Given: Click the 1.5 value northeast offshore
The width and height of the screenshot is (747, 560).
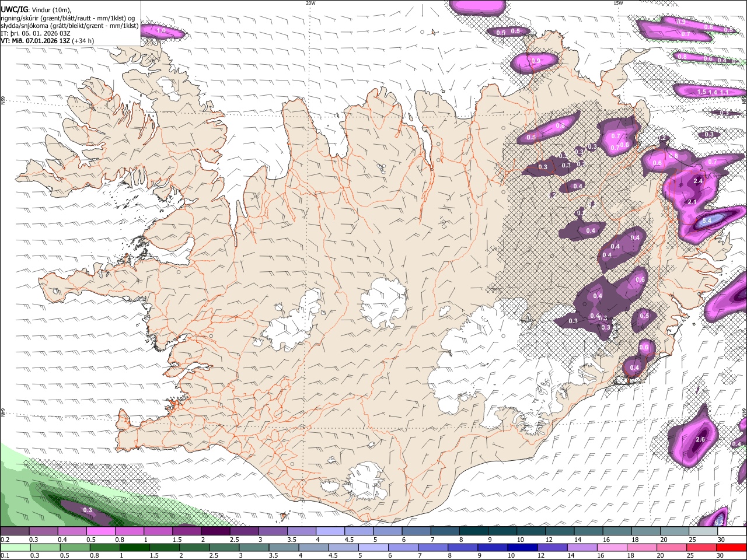Looking at the screenshot, I should (702, 92).
